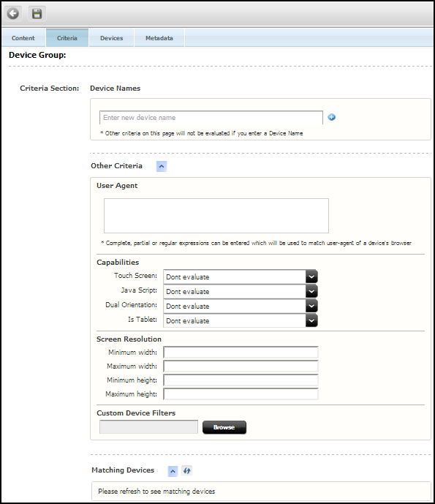435x504 pixels.
Task: Click the Maximum height field
Action: pyautogui.click(x=241, y=394)
